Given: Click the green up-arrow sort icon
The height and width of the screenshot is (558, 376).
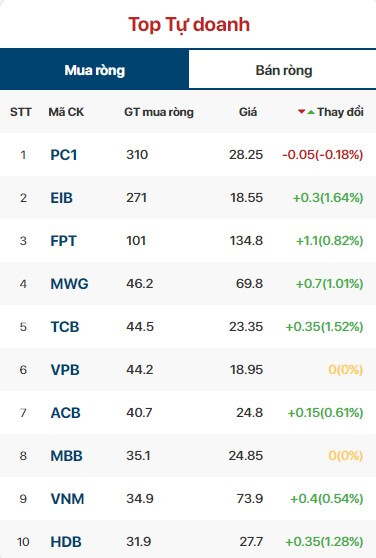Looking at the screenshot, I should (311, 112).
